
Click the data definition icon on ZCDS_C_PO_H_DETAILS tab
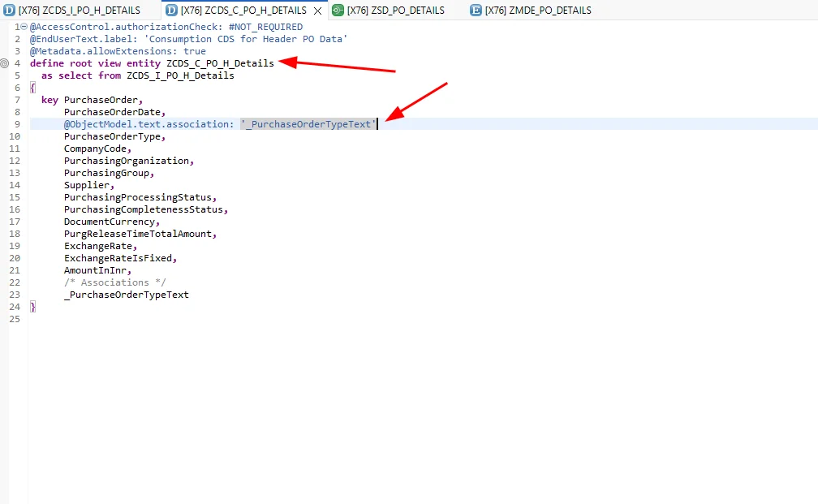171,10
